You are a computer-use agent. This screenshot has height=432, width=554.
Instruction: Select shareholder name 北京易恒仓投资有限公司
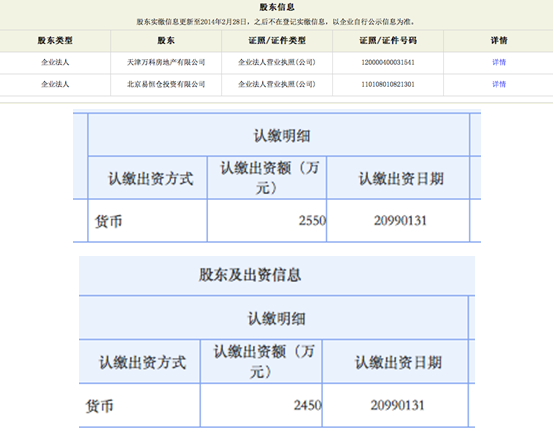pyautogui.click(x=166, y=84)
